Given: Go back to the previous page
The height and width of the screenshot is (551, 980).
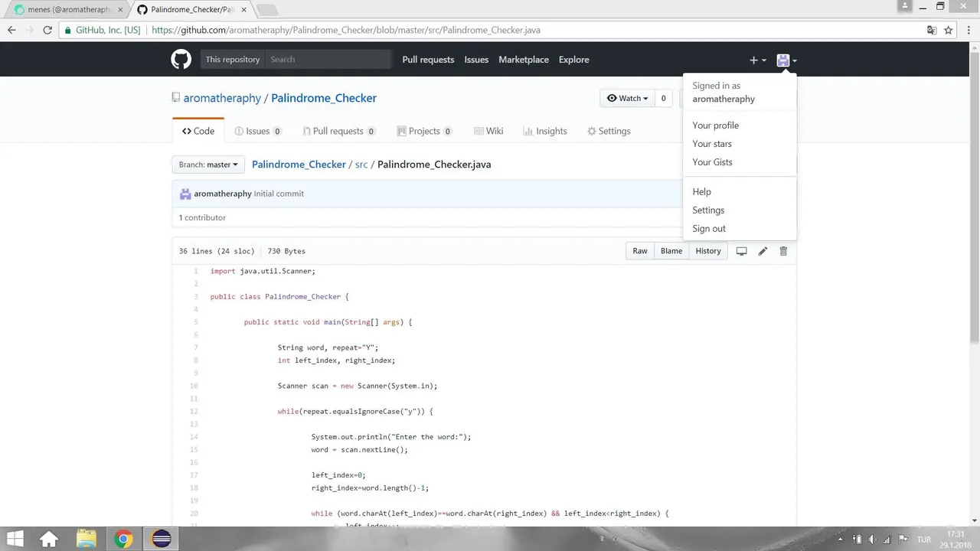Looking at the screenshot, I should click(11, 31).
